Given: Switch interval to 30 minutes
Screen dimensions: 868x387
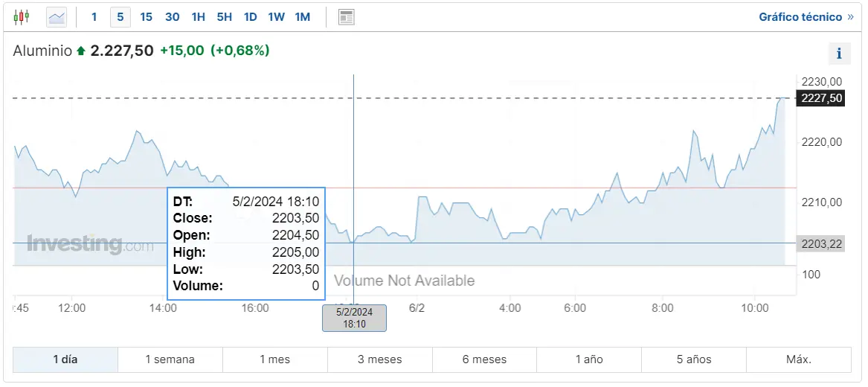Looking at the screenshot, I should point(172,16).
